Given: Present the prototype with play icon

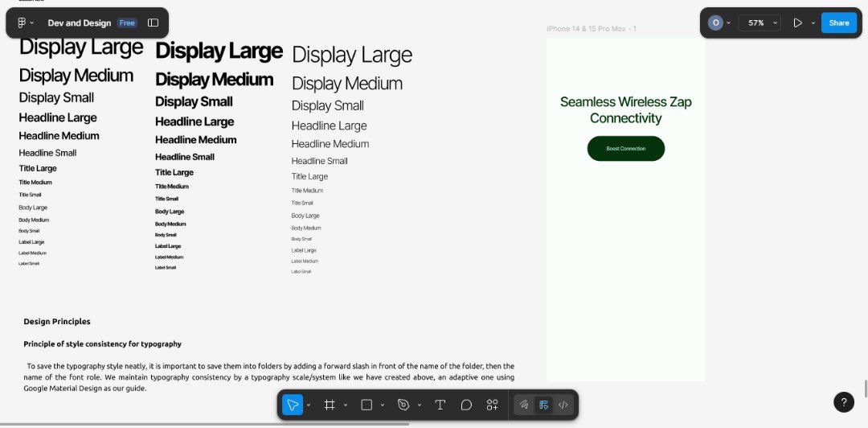Looking at the screenshot, I should tap(798, 23).
